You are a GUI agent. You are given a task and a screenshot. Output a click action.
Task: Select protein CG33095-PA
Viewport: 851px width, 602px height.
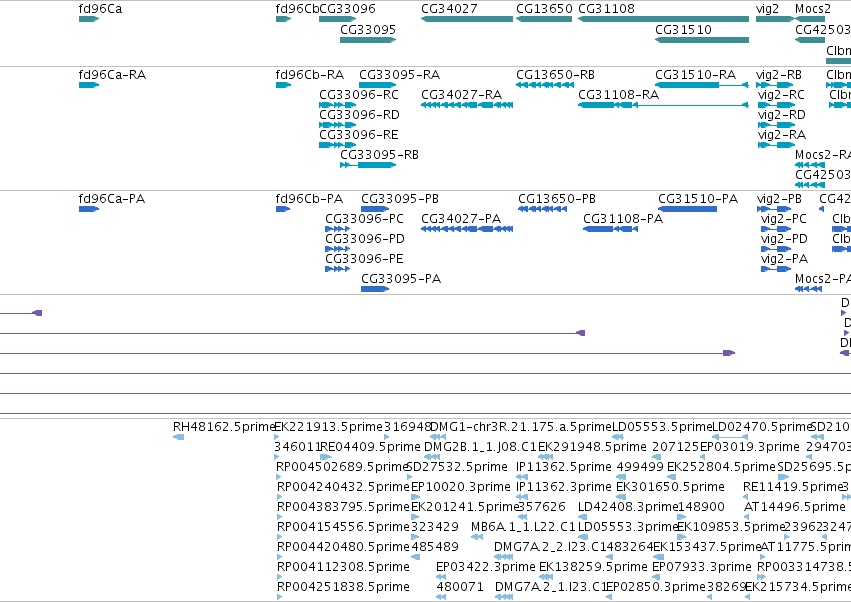375,289
